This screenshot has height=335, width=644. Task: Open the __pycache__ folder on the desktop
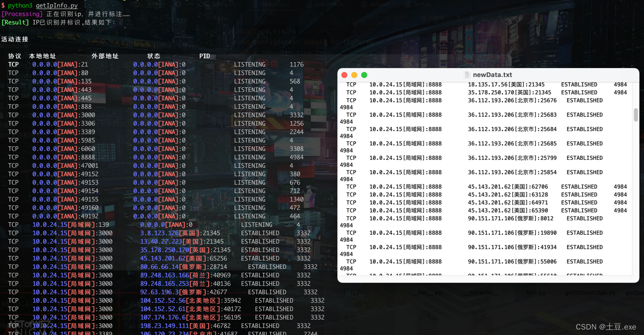[481, 292]
